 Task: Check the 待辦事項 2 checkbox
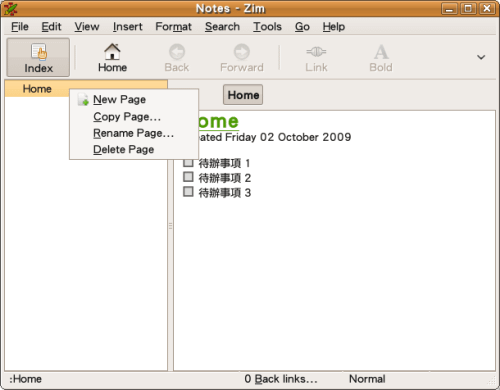click(188, 177)
